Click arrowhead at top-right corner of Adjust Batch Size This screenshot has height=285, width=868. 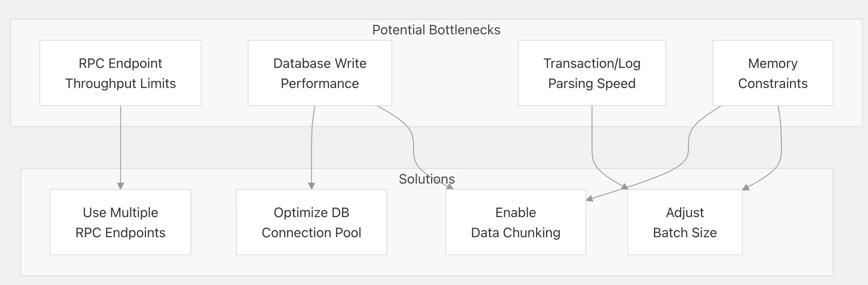tap(746, 187)
